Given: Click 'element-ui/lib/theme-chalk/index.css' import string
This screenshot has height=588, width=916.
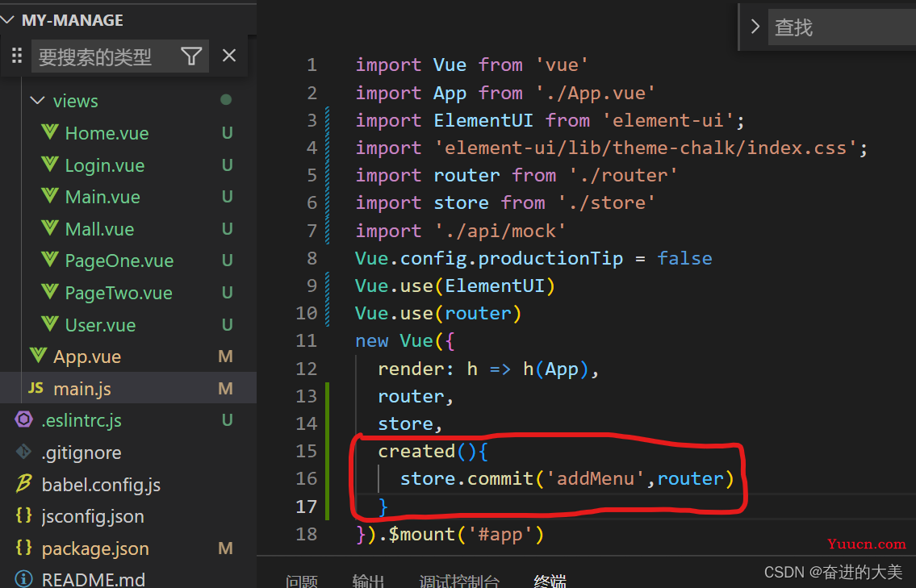Looking at the screenshot, I should pyautogui.click(x=645, y=148).
